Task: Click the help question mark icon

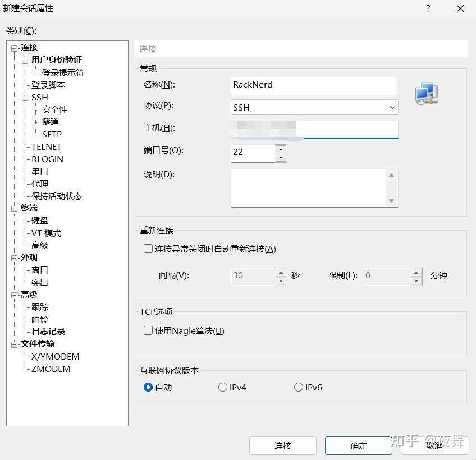Action: 428,8
